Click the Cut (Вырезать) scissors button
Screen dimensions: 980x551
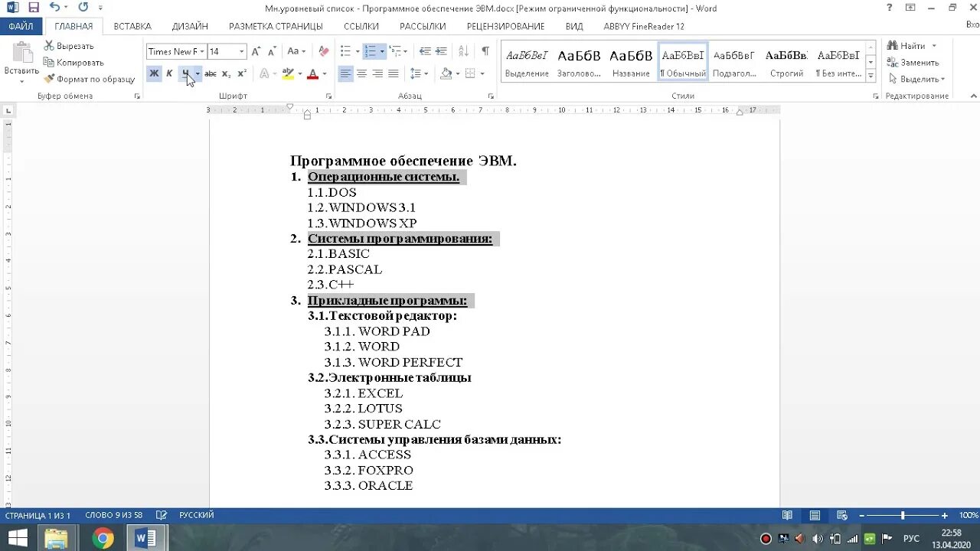pos(68,46)
